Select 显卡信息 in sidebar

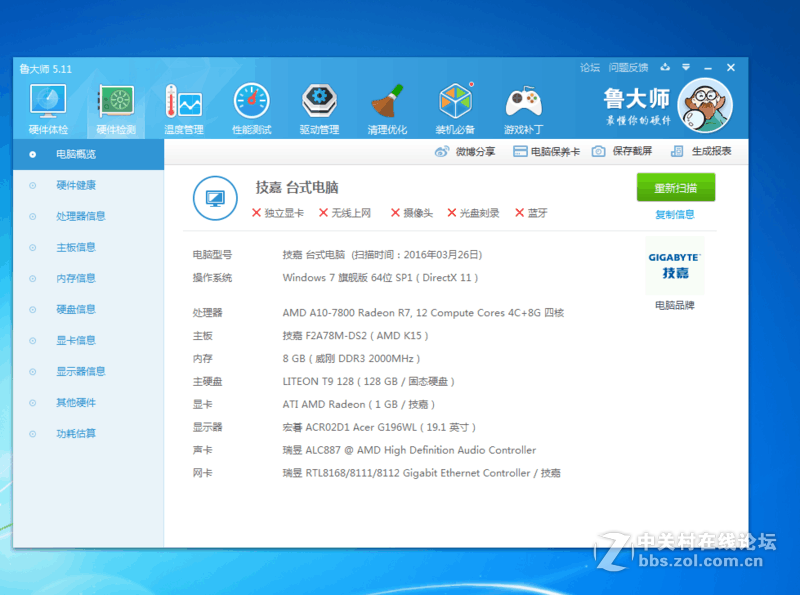point(88,340)
